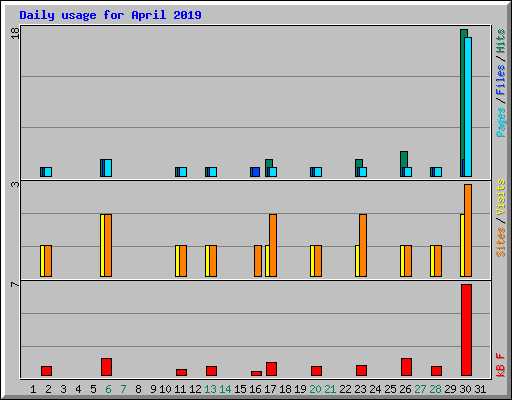Viewport: 512px width, 400px height.
Task: Click green day label '28'
Action: 435,389
